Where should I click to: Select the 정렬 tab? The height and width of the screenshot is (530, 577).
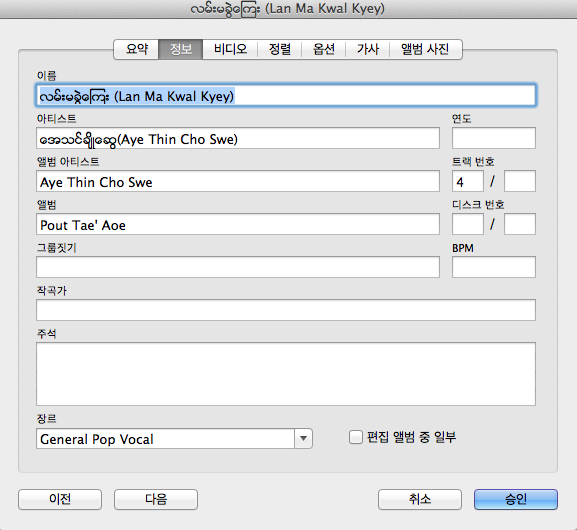[280, 49]
